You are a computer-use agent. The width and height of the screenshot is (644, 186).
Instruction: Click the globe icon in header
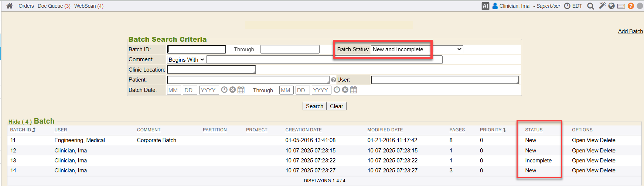[x=611, y=6]
